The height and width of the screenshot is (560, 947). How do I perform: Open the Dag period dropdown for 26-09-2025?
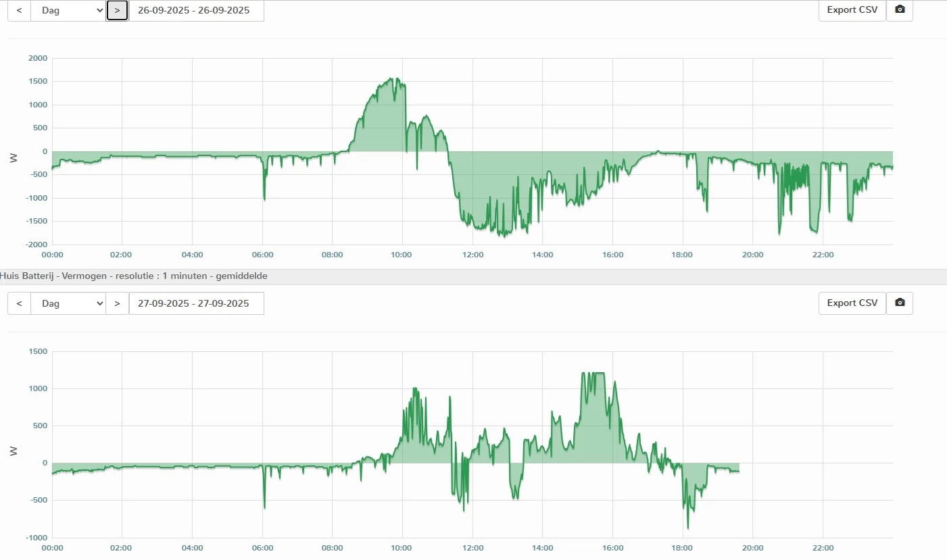pos(68,10)
